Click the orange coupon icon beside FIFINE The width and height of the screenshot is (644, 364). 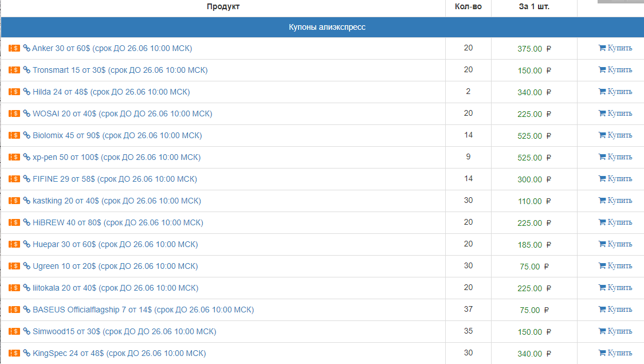click(x=14, y=179)
